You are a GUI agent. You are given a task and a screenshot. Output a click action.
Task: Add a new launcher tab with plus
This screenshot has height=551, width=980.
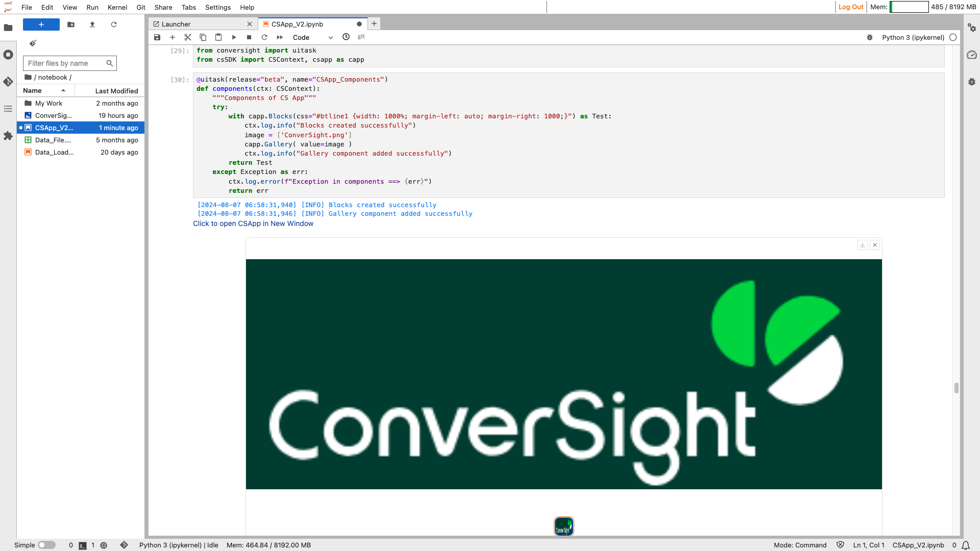[x=374, y=23]
